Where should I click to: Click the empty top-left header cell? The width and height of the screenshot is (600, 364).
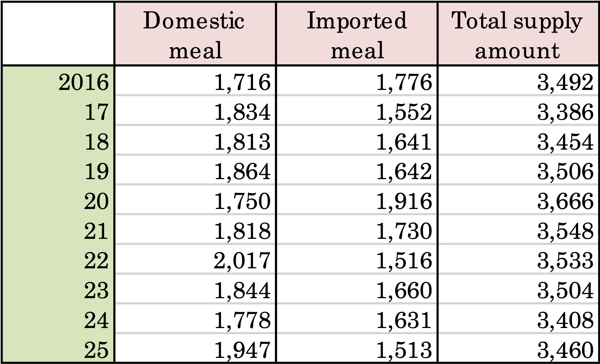(58, 34)
